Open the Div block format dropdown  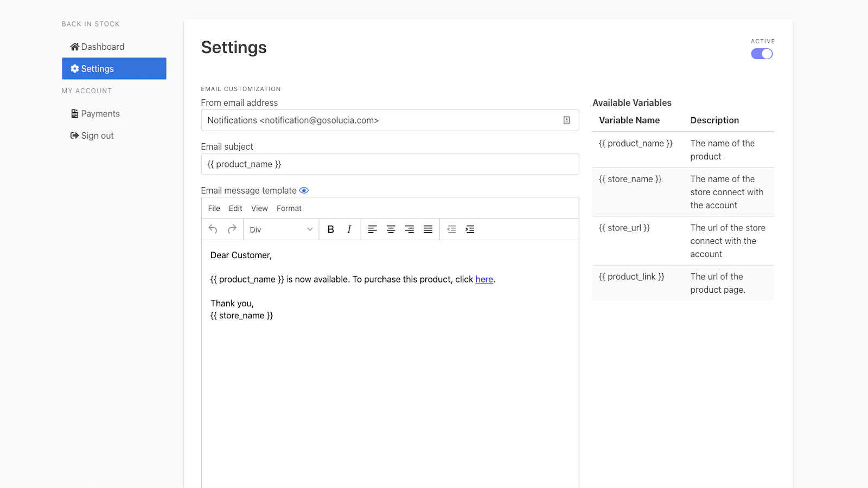coord(281,229)
